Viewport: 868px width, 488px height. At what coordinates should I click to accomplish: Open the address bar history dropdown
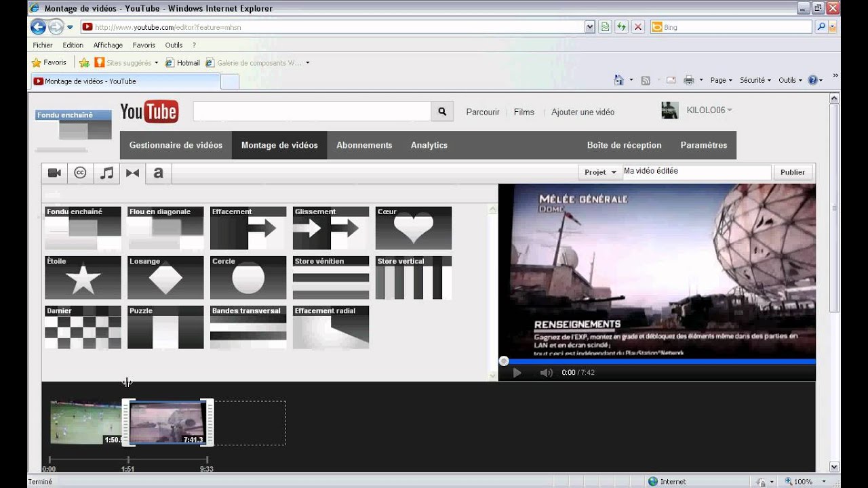click(590, 27)
